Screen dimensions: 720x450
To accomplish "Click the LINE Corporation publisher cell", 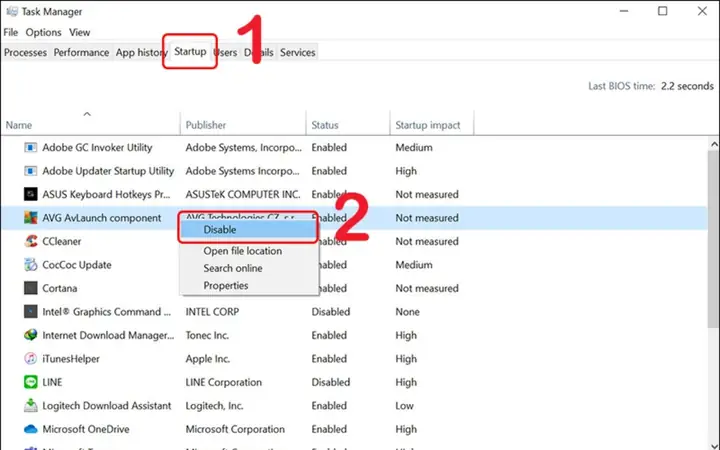I will pyautogui.click(x=224, y=382).
